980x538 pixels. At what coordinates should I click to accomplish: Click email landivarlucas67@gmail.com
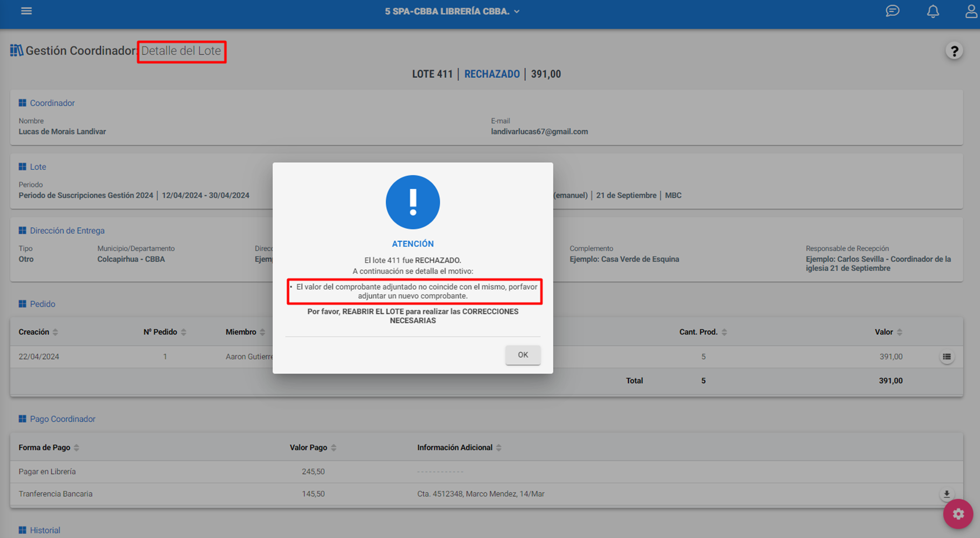point(539,131)
